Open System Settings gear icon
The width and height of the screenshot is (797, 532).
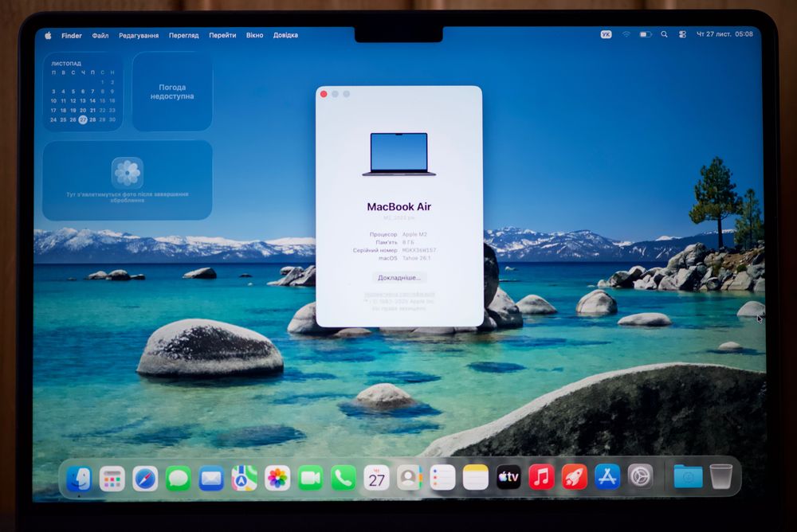(641, 476)
